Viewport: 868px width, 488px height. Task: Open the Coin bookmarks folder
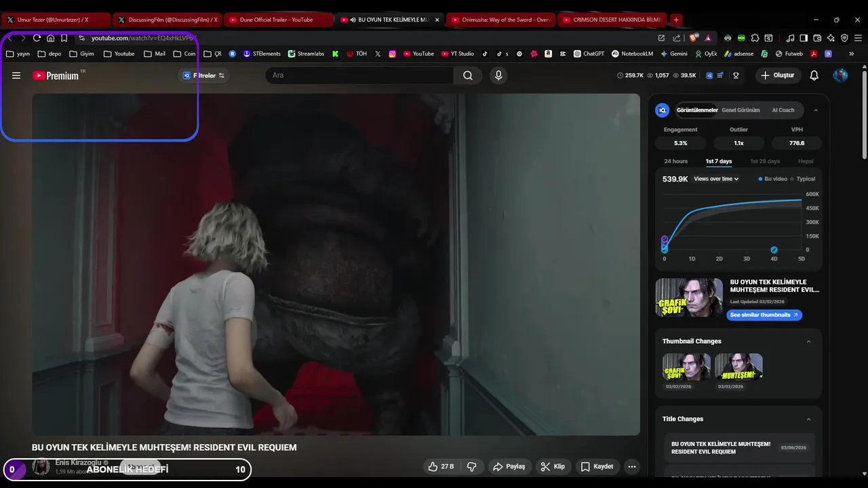pos(184,54)
